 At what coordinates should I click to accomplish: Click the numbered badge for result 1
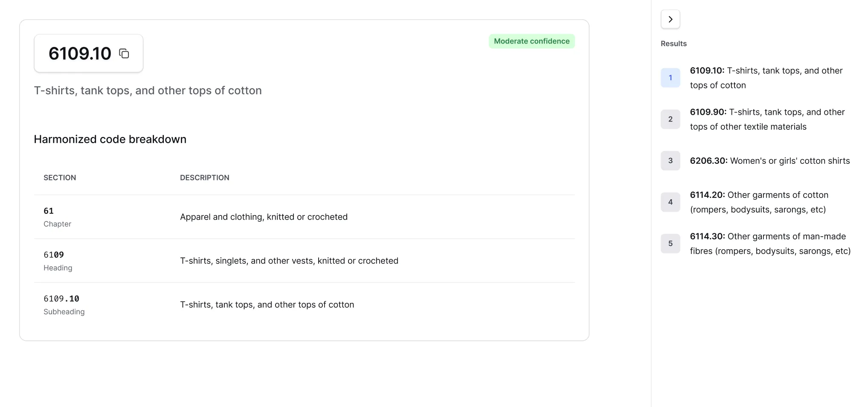coord(670,78)
